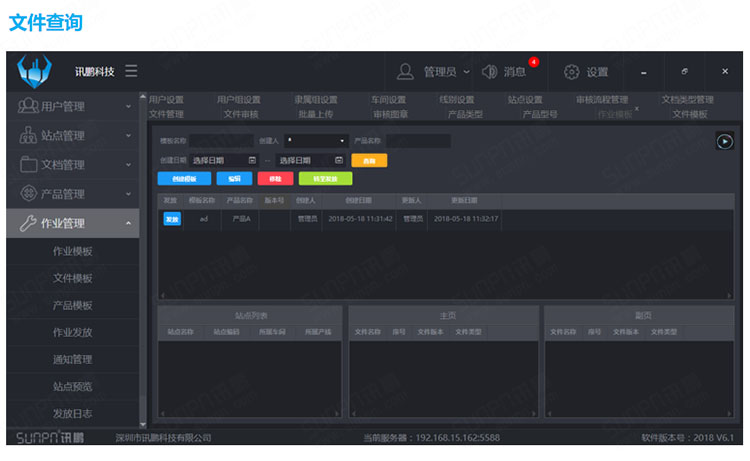This screenshot has width=750, height=461.
Task: Close the 作业模板 tab with its x
Action: [637, 108]
